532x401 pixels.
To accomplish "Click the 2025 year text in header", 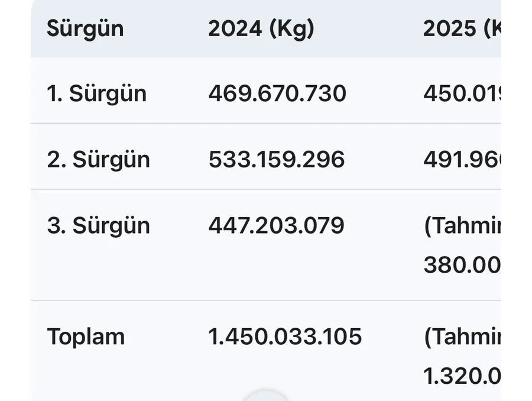I will [x=450, y=28].
